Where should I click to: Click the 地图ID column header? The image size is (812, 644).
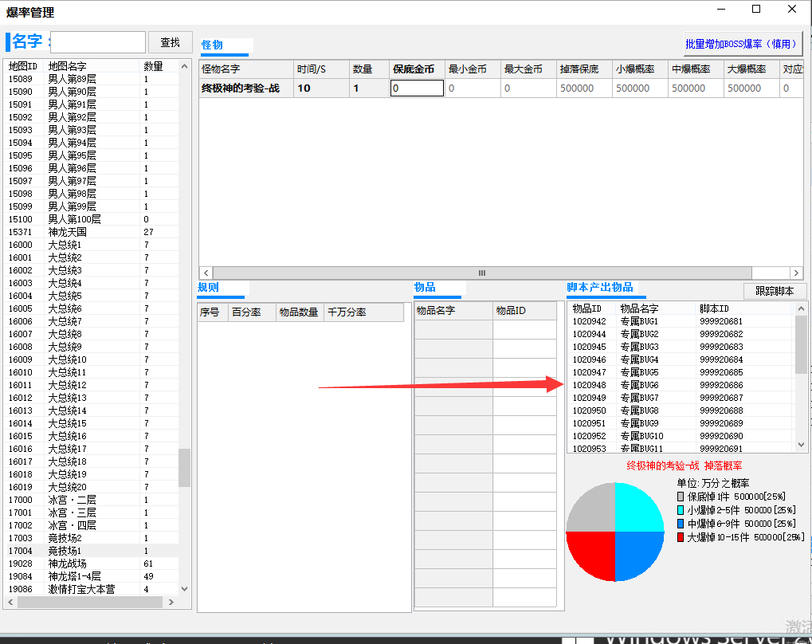coord(23,66)
